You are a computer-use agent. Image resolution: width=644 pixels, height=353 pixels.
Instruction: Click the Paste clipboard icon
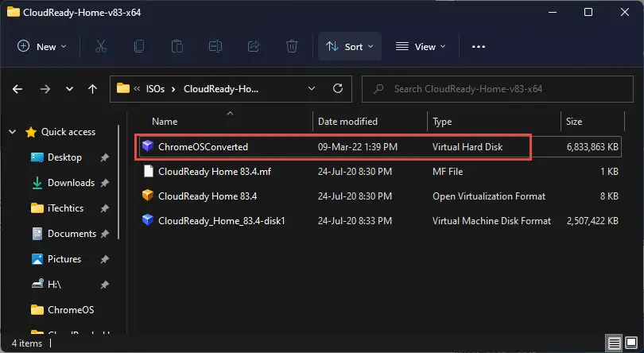tap(177, 46)
